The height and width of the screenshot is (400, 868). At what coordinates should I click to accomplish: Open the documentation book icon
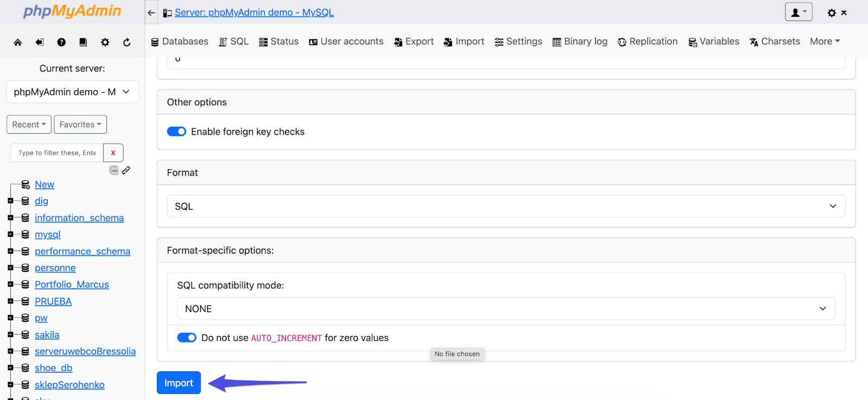[83, 42]
